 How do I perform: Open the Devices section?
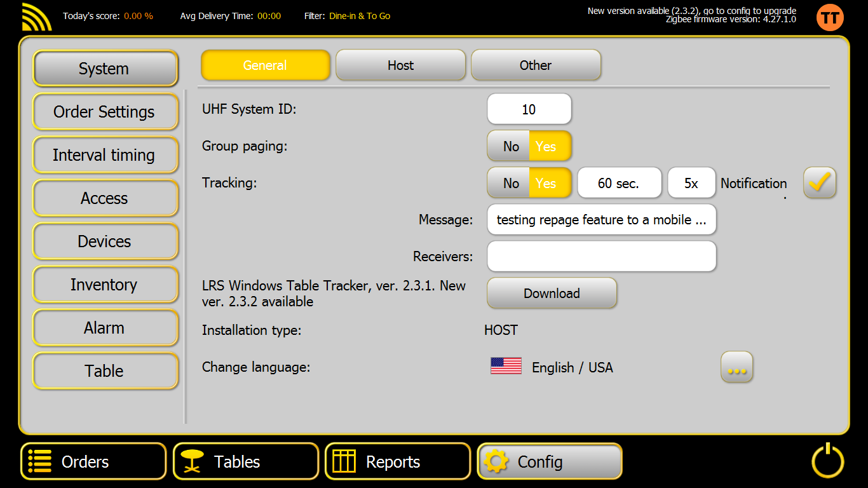(x=105, y=241)
